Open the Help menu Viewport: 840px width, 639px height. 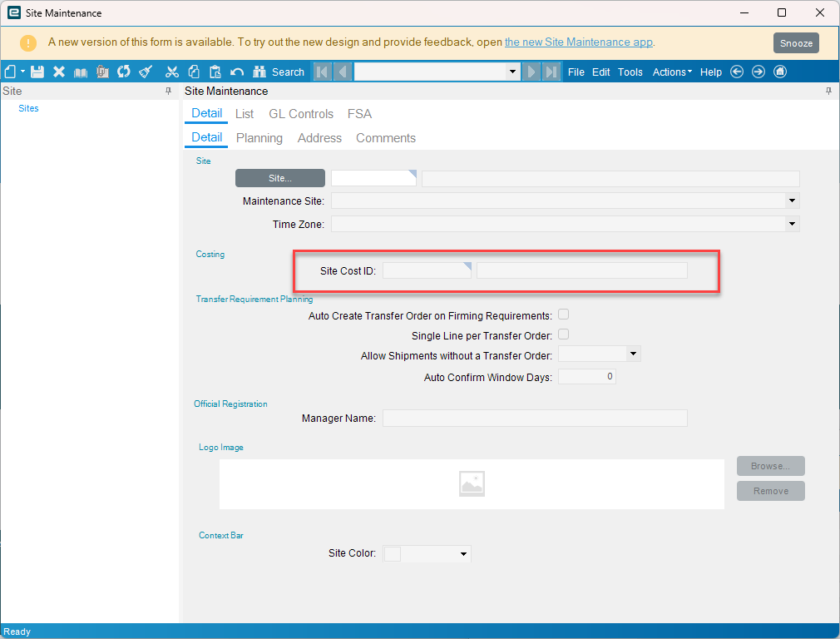(711, 72)
